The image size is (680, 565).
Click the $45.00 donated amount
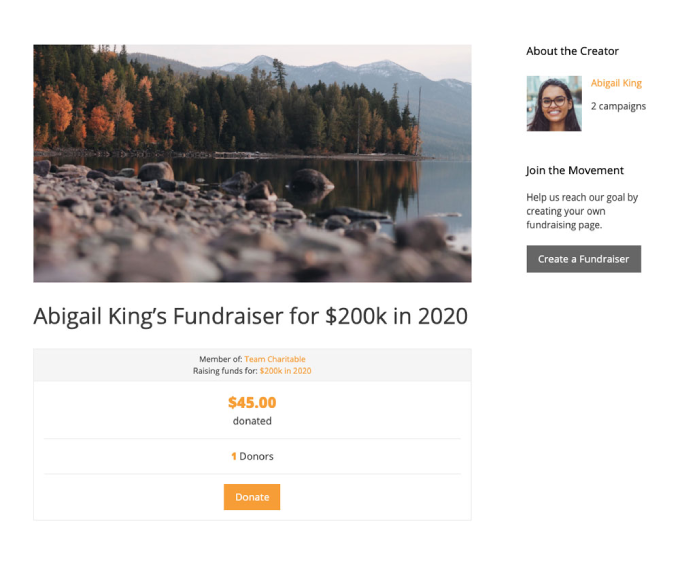pos(252,403)
